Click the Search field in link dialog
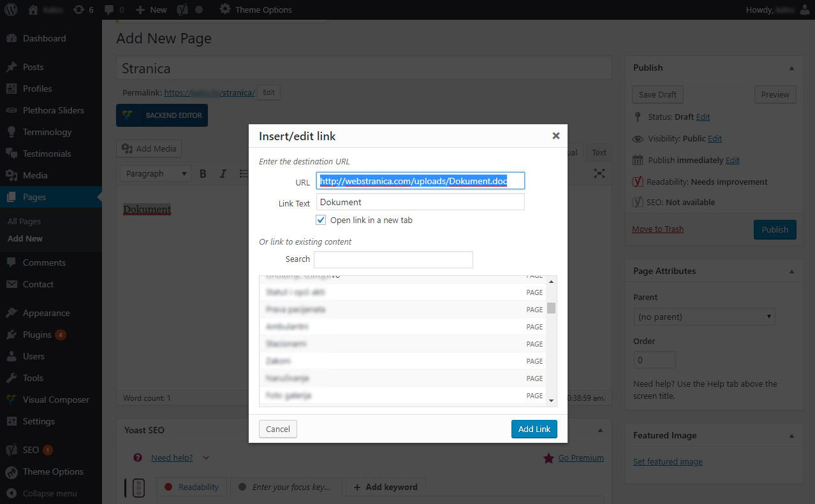 click(393, 259)
